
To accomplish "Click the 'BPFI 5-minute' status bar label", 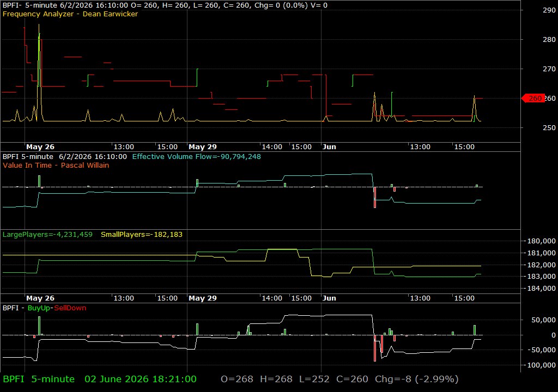I will point(39,379).
